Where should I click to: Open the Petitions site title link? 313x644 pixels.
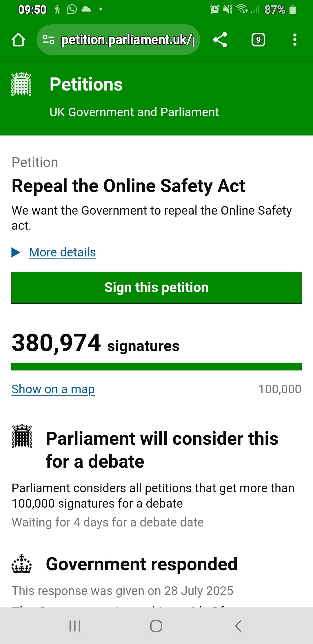point(86,84)
